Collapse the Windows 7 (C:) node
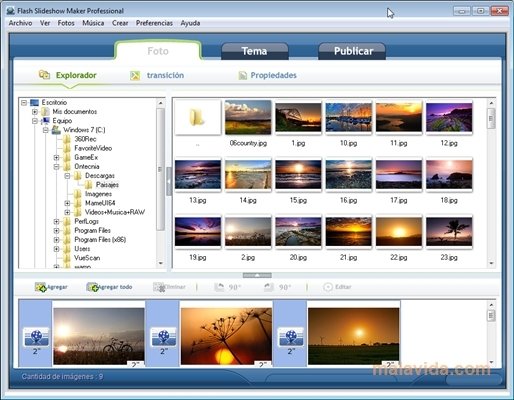The image size is (514, 400). [46, 130]
